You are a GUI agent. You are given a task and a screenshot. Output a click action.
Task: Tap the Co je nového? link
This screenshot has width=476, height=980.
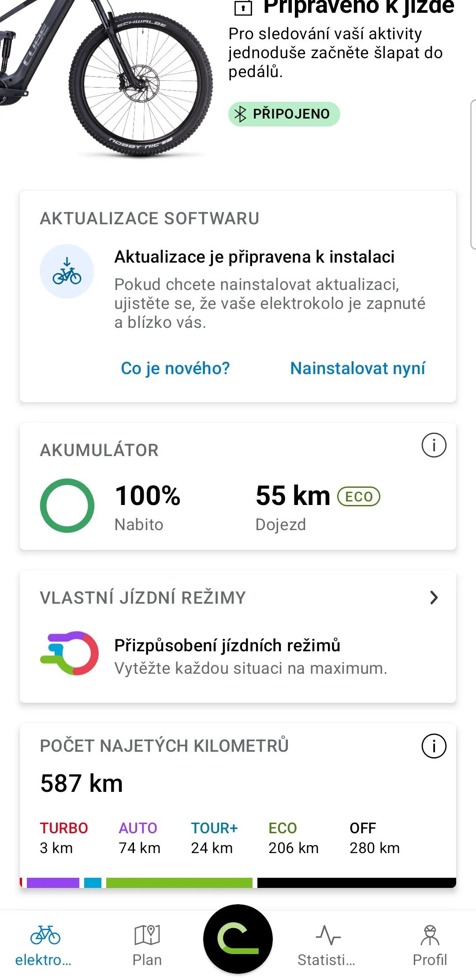click(x=175, y=368)
